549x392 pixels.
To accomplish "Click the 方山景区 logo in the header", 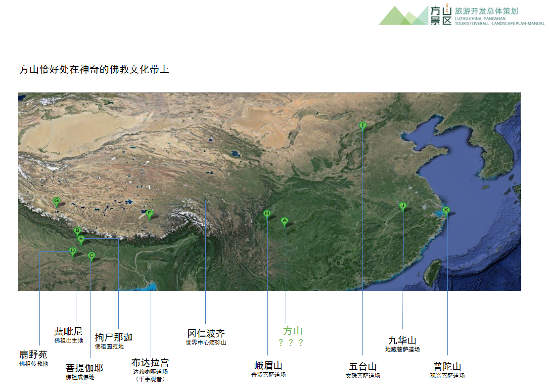I will 440,15.
